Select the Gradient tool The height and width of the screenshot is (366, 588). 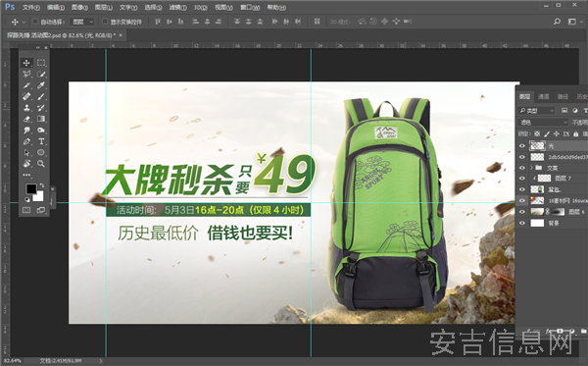coord(41,119)
